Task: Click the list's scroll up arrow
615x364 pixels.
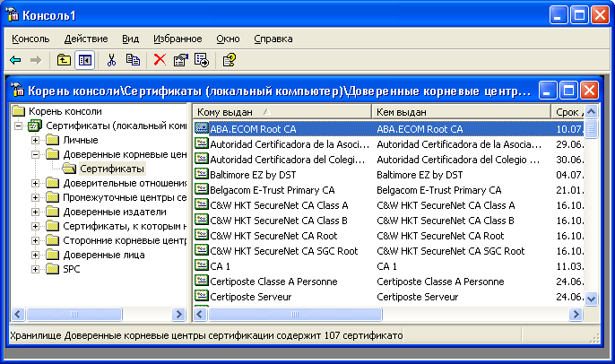Action: [x=592, y=112]
